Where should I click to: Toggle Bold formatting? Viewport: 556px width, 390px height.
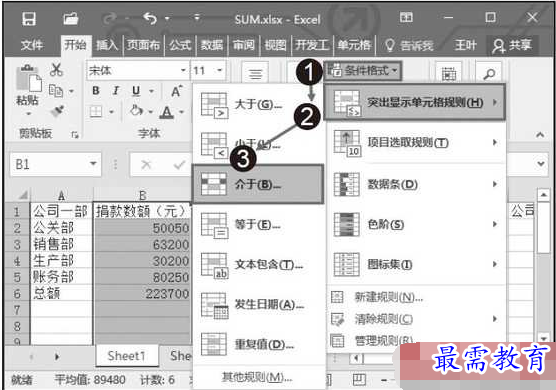(96, 91)
